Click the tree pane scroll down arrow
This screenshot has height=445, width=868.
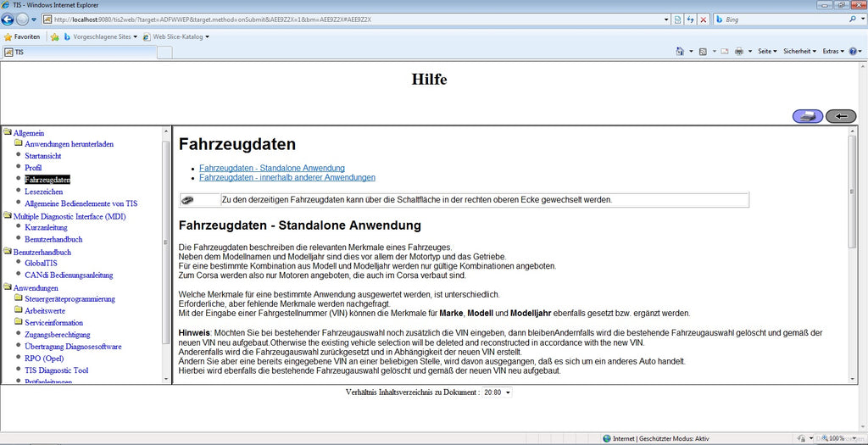point(165,379)
